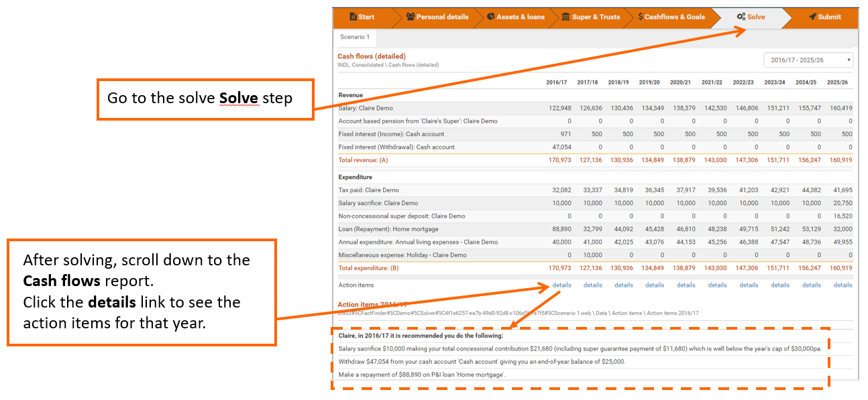Click the Solve step gears icon
The image size is (868, 400).
(x=741, y=17)
